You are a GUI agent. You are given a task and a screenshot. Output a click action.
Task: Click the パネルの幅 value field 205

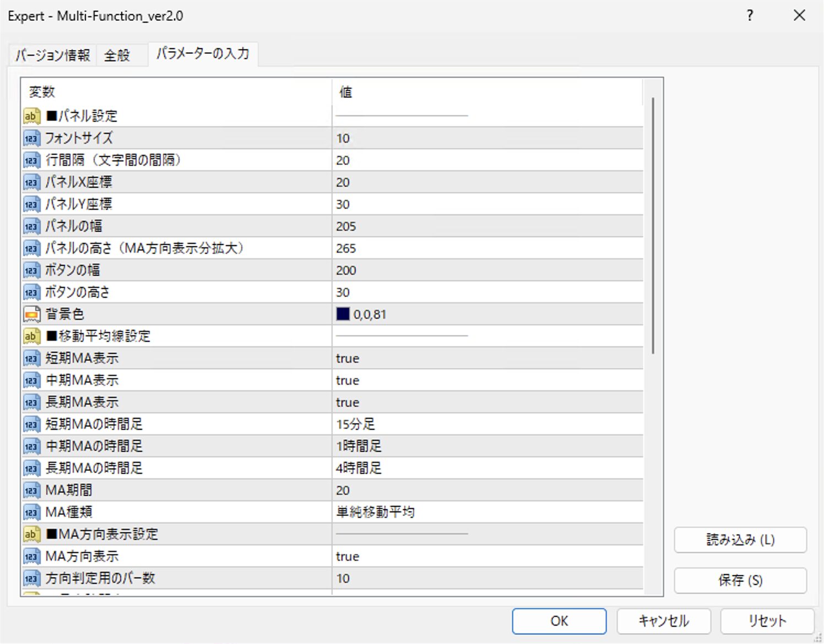(x=346, y=226)
